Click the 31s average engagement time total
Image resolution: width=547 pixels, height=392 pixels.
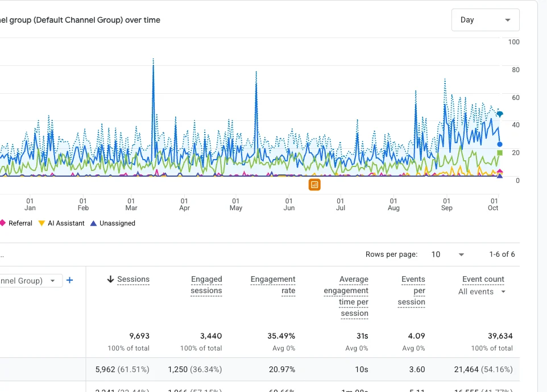(362, 336)
